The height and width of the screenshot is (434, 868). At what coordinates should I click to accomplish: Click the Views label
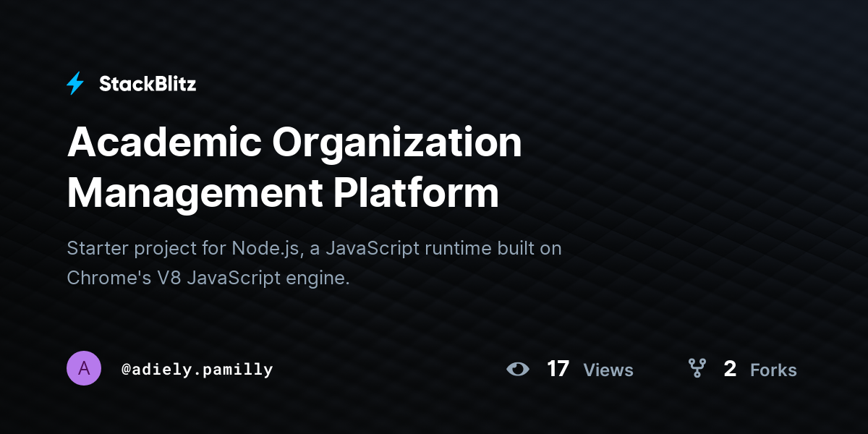tap(608, 370)
